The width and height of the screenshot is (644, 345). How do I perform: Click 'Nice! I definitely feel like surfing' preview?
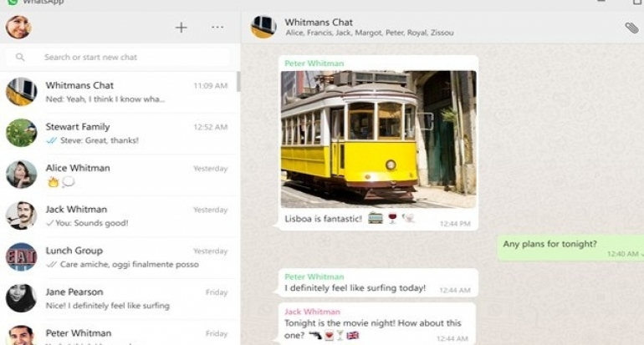[x=108, y=306]
